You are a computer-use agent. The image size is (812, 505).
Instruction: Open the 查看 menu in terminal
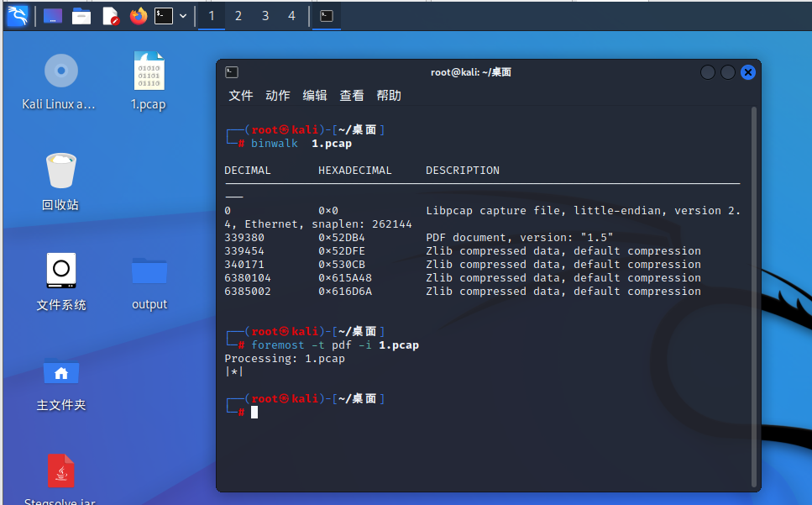tap(352, 95)
